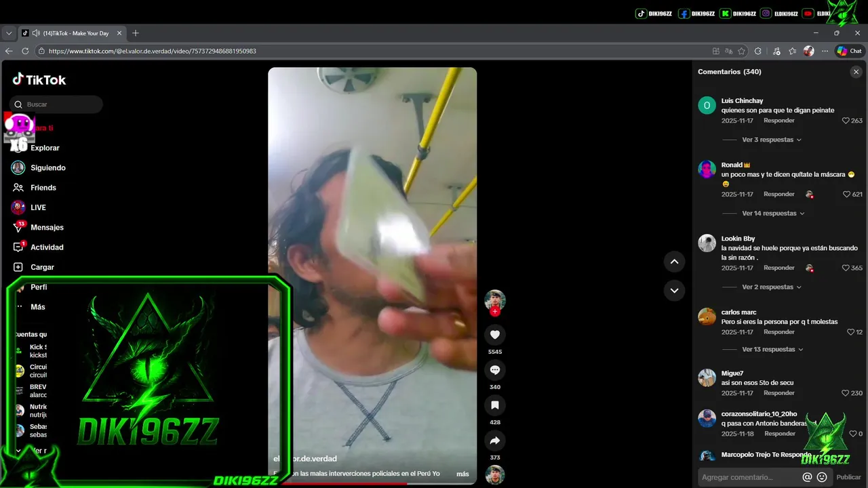868x488 pixels.
Task: Reply to Ronald's comment
Action: tap(779, 194)
